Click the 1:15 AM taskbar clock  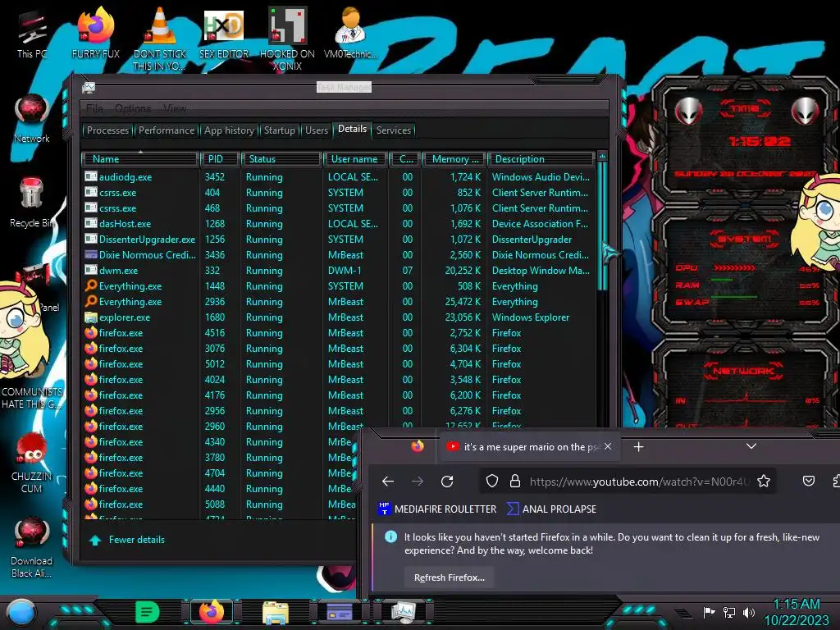click(x=796, y=612)
